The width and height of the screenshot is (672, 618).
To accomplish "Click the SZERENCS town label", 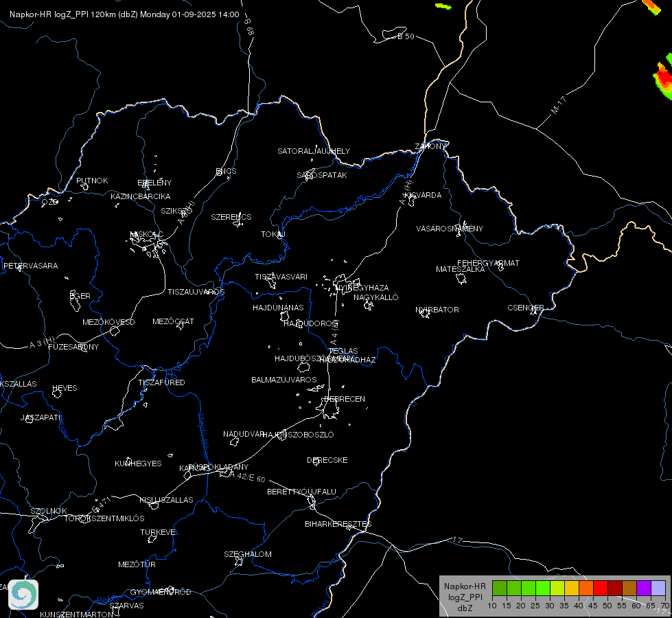I will click(231, 217).
